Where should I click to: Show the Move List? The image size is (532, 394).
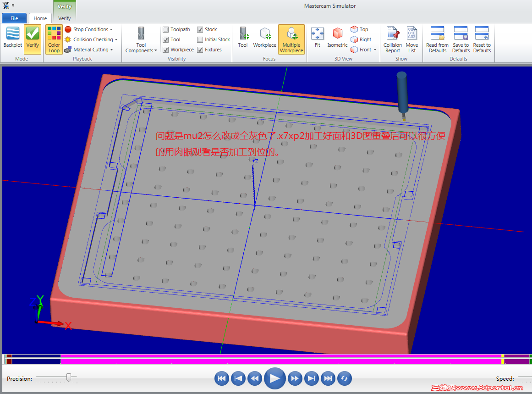tap(412, 39)
